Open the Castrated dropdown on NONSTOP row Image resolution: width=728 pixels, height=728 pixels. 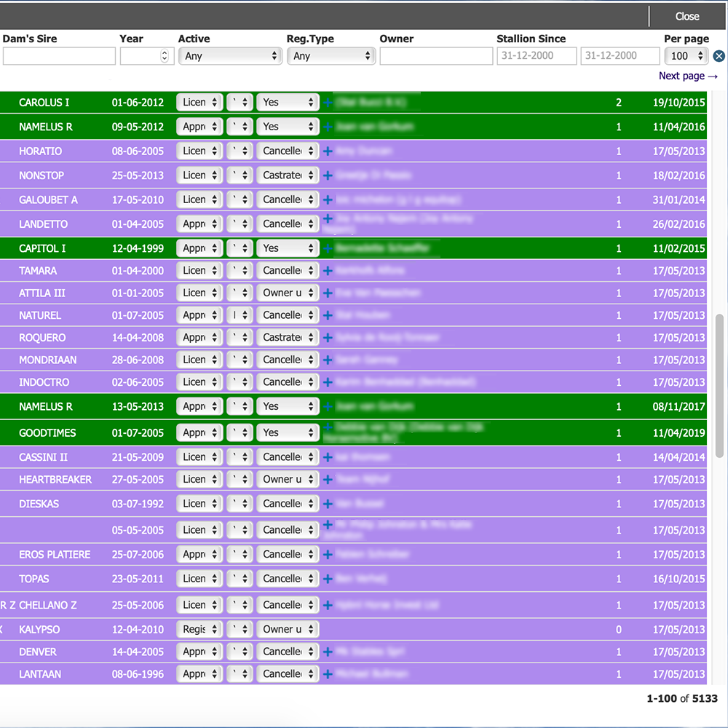coord(287,175)
